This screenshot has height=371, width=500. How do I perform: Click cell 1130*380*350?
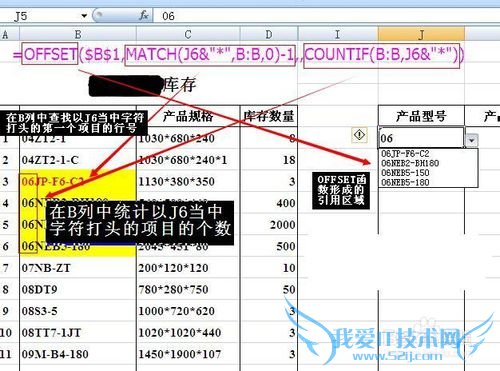click(188, 182)
